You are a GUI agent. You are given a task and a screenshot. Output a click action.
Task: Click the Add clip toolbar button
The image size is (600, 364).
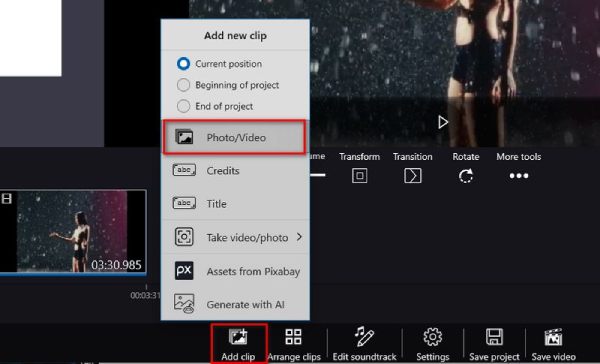[238, 344]
